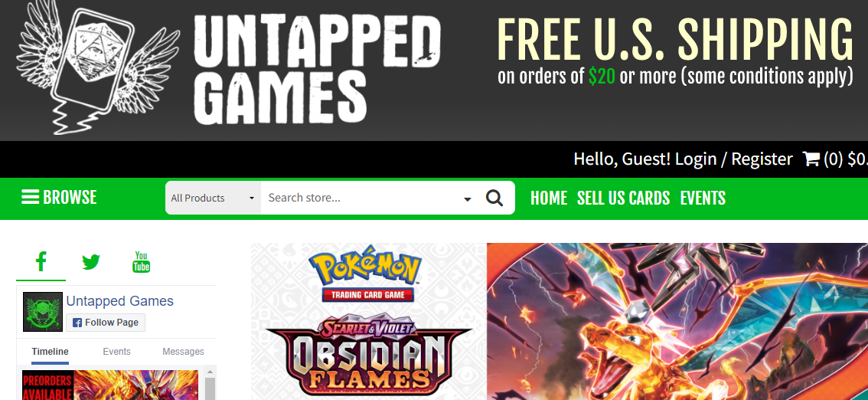Image resolution: width=868 pixels, height=400 pixels.
Task: Go to HOME in the navigation bar
Action: pos(549,198)
